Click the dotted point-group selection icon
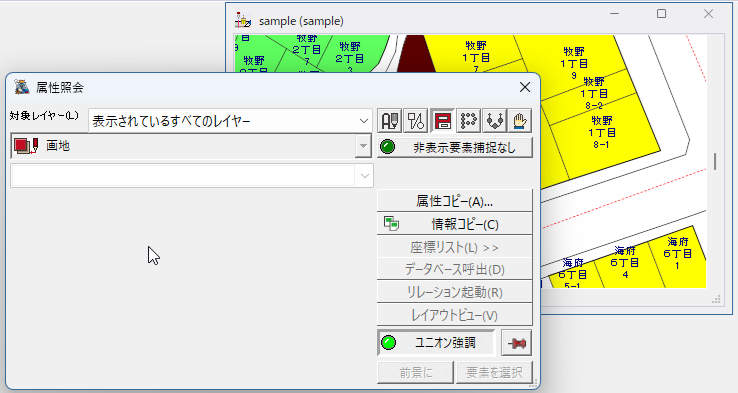Image resolution: width=738 pixels, height=393 pixels. [468, 121]
